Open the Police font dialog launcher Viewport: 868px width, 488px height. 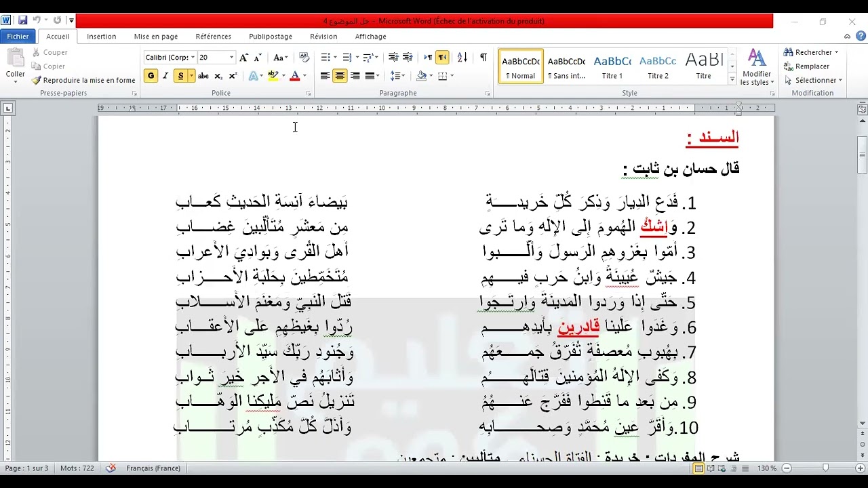tap(309, 94)
